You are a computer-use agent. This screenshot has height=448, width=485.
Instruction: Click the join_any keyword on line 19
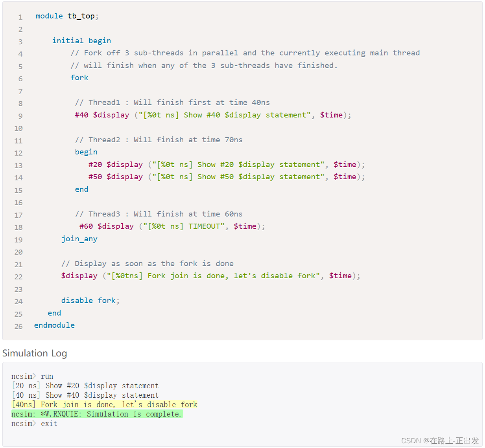tap(79, 239)
